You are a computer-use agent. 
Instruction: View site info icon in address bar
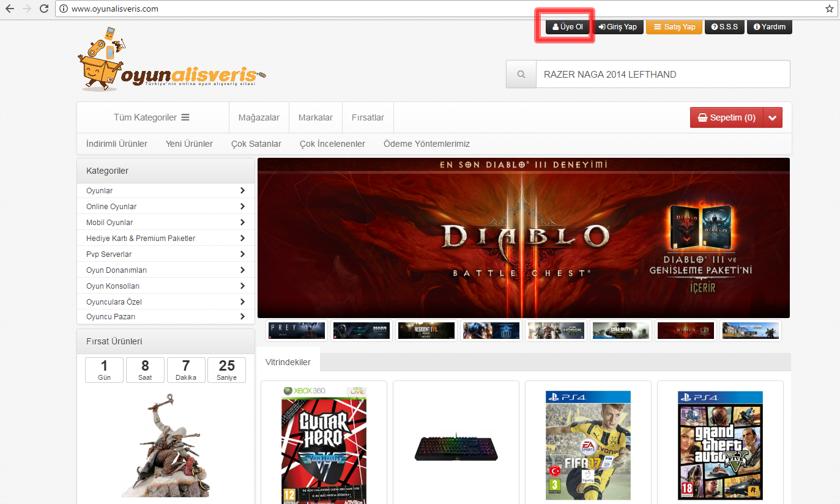pos(64,9)
